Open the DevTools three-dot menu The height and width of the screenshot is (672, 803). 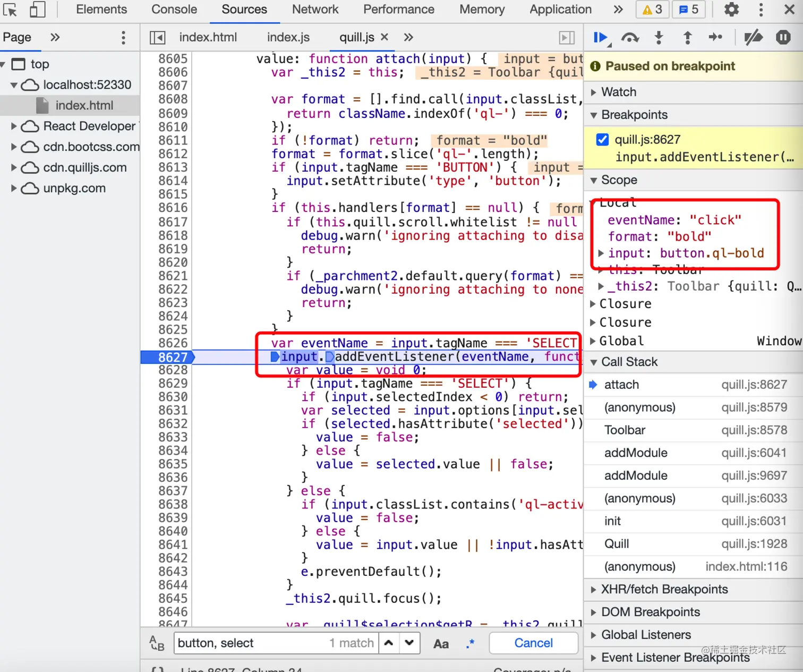(x=761, y=10)
